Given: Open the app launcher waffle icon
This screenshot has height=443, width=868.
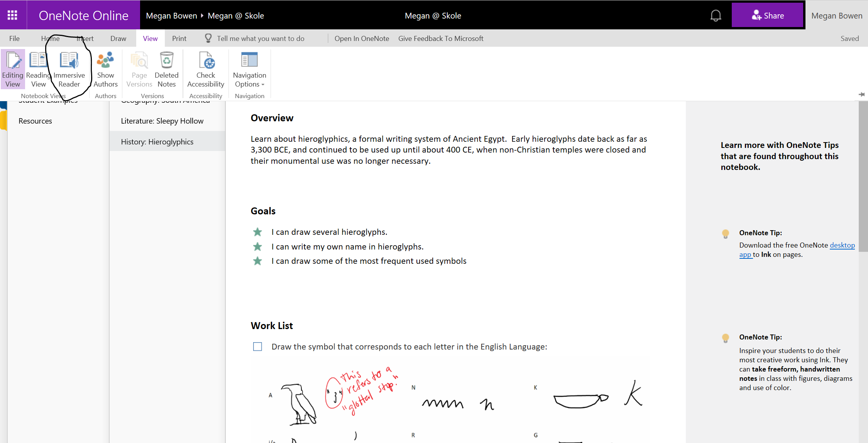Looking at the screenshot, I should click(12, 15).
